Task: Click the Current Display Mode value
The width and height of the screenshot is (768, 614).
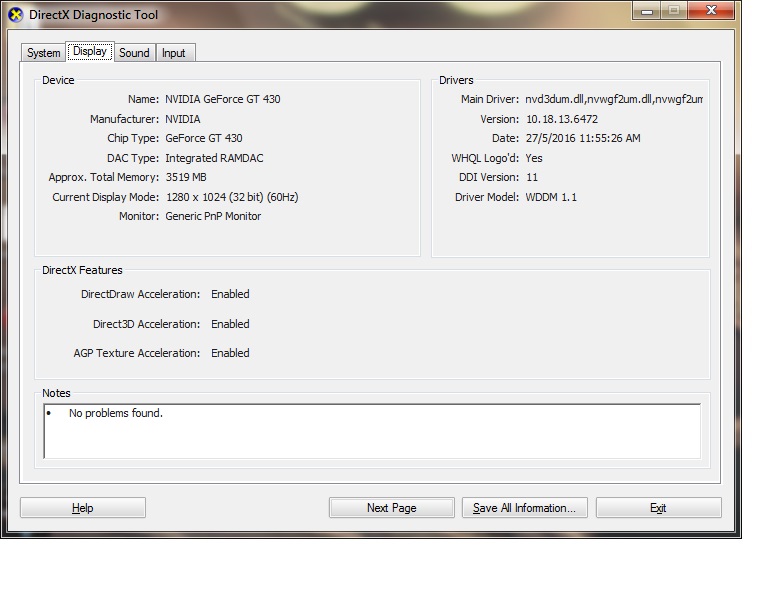Action: click(x=231, y=197)
